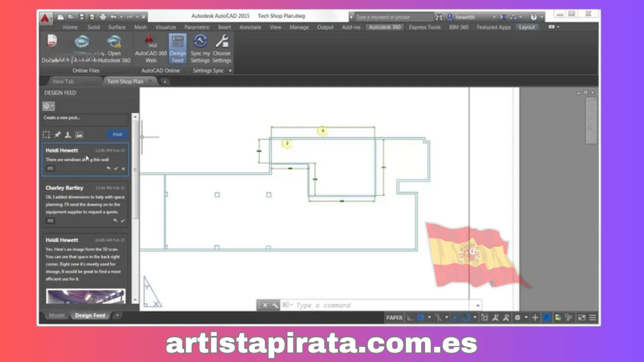Toggle object snap status icon
The height and width of the screenshot is (362, 644).
pos(466,318)
